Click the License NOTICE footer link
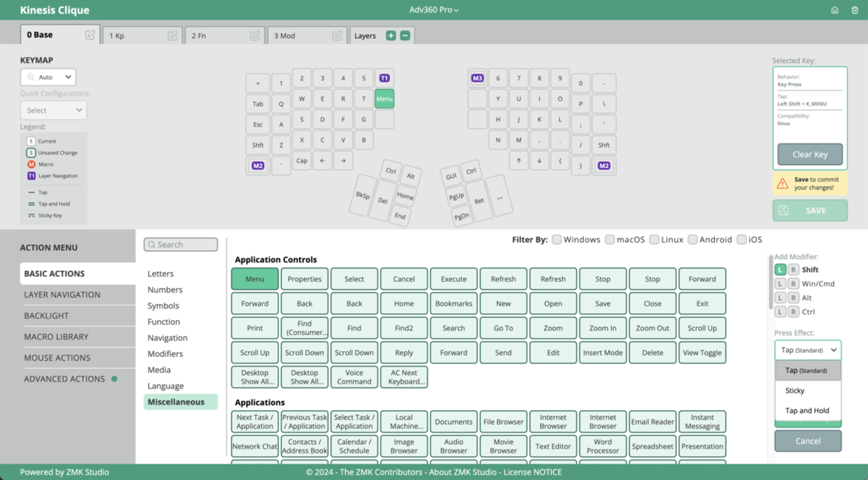868x480 pixels. (533, 472)
